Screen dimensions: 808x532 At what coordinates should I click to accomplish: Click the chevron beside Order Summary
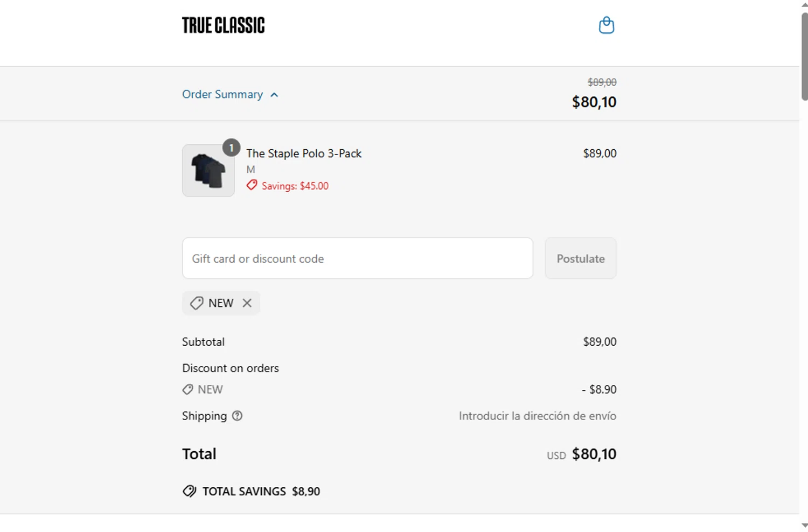(x=274, y=95)
